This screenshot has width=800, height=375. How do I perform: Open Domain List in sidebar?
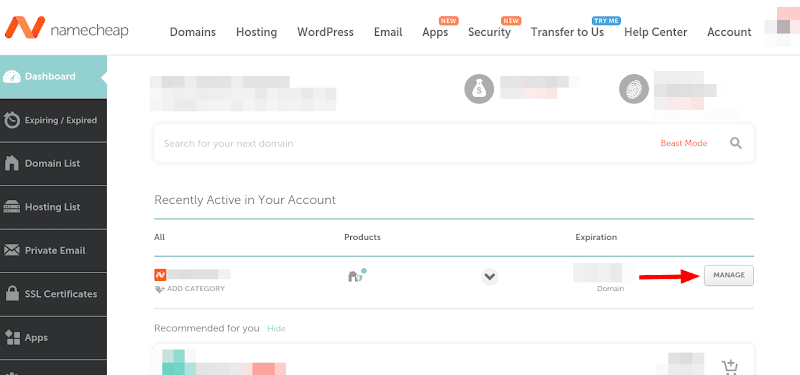[53, 164]
